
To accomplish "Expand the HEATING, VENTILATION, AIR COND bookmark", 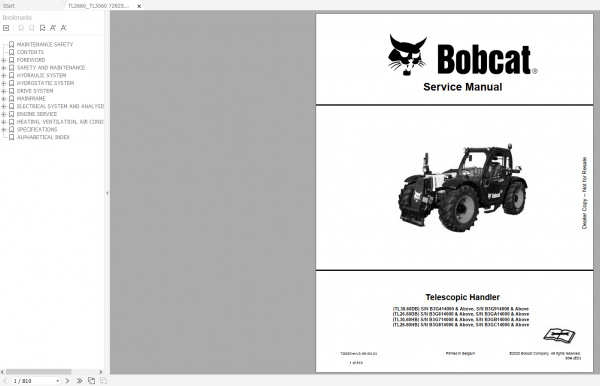I will point(3,122).
